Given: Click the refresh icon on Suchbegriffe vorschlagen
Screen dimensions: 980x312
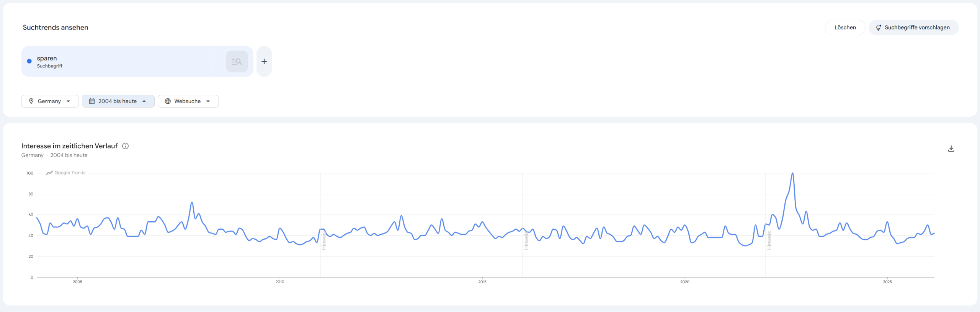Looking at the screenshot, I should 879,27.
